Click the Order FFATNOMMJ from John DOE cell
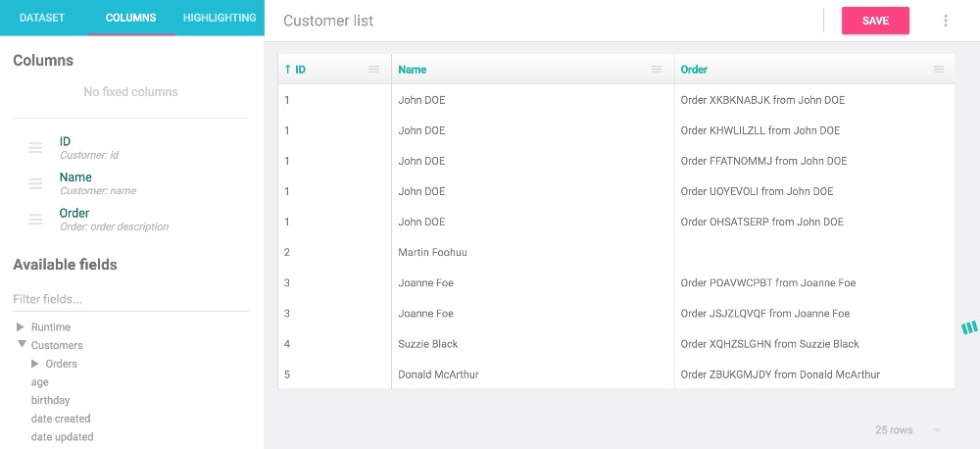The width and height of the screenshot is (980, 449). [814, 161]
